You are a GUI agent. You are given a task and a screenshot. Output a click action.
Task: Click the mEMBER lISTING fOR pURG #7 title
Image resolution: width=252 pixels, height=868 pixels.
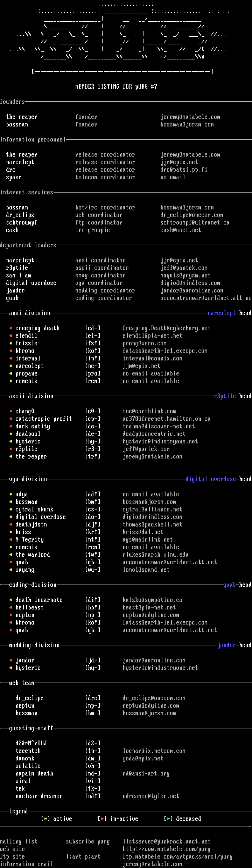(116, 86)
